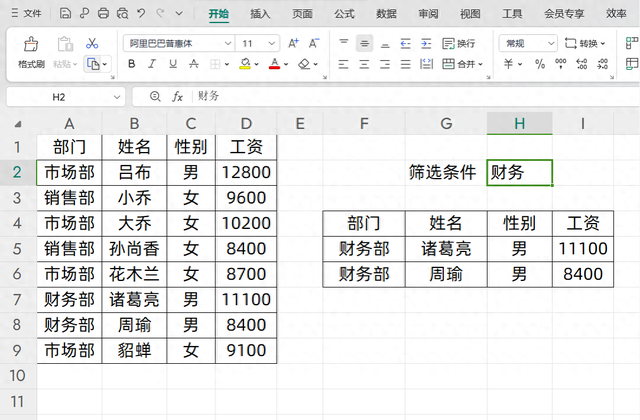Toggle Underline formatting
The image size is (640, 420).
coord(175,64)
